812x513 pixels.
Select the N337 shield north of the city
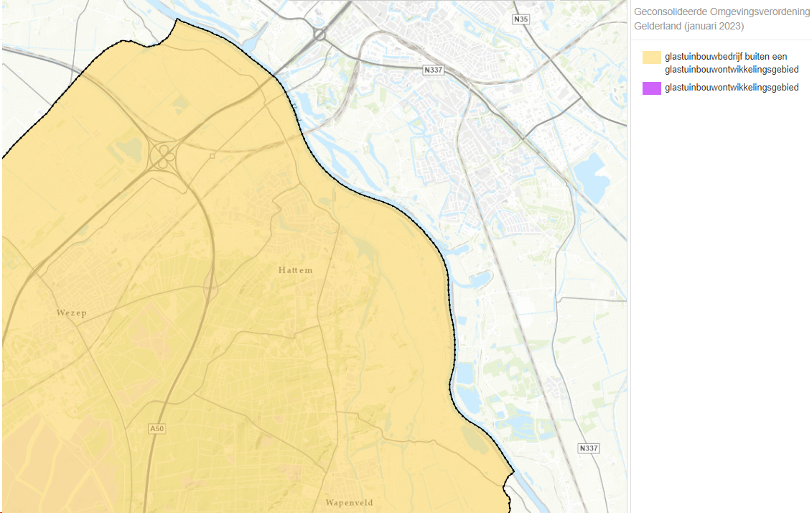(x=433, y=70)
